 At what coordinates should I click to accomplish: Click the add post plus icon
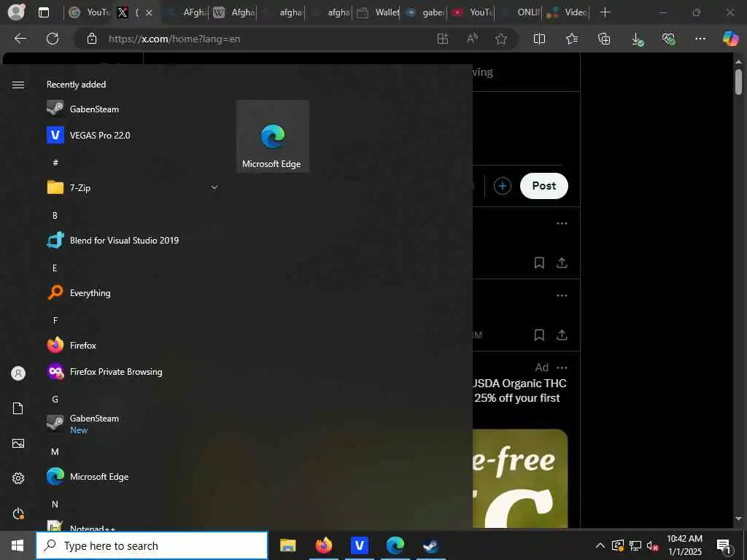tap(502, 186)
